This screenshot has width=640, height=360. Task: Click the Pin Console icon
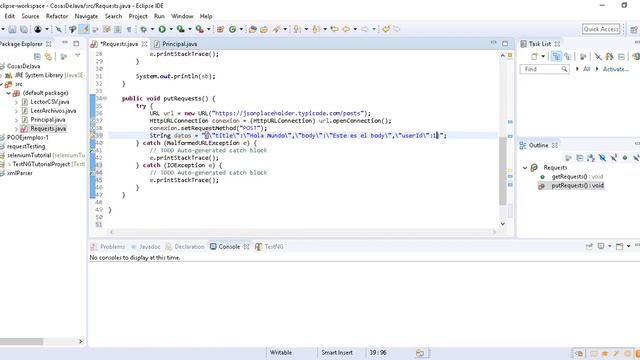tap(589, 247)
